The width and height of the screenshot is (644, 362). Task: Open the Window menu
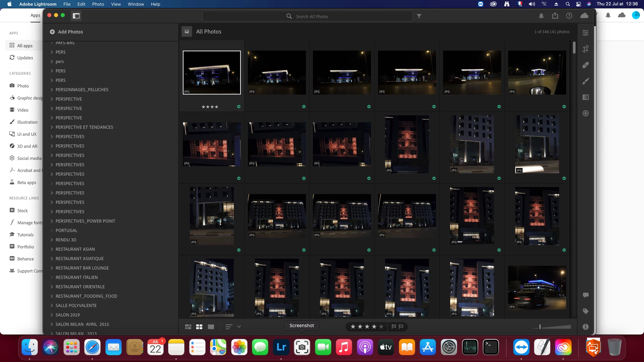tap(136, 4)
